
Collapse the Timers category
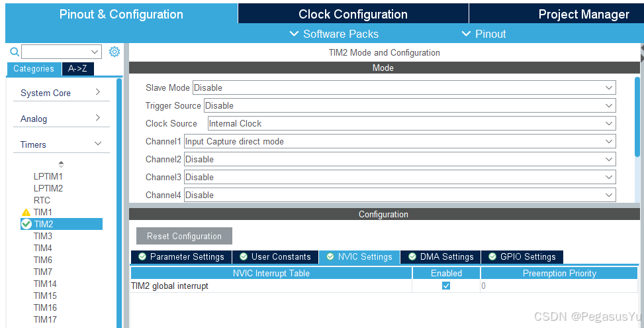coord(61,144)
